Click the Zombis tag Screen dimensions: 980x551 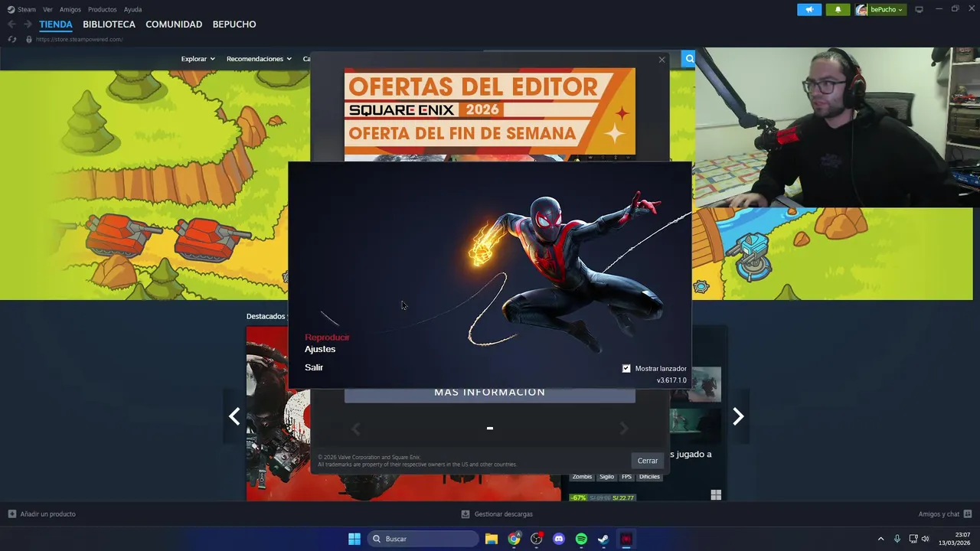click(582, 477)
